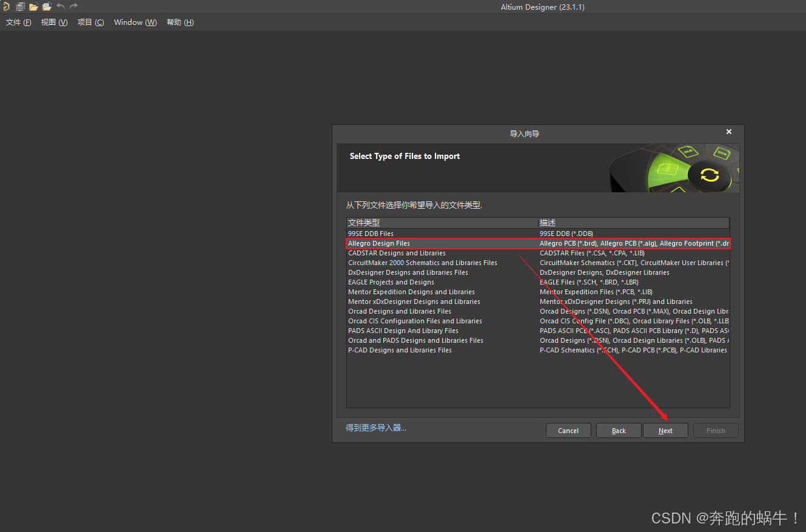This screenshot has width=806, height=532.
Task: Select the 99SE DDB Files row
Action: tap(538, 234)
